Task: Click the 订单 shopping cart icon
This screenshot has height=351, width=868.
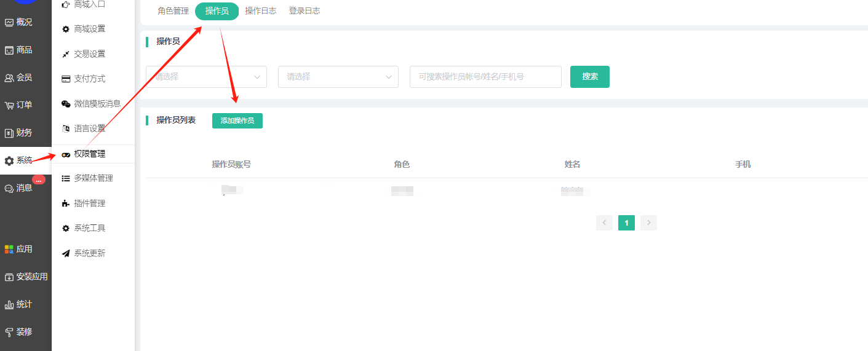Action: 9,105
